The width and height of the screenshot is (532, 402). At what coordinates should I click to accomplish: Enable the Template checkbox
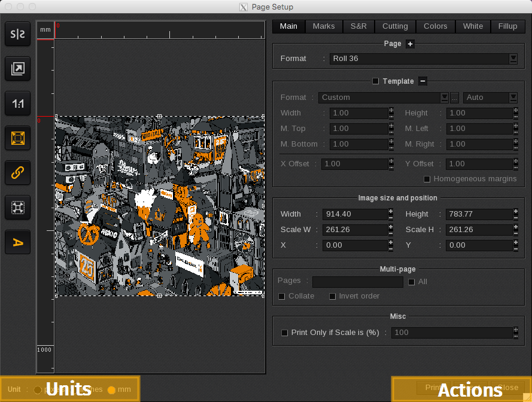376,81
